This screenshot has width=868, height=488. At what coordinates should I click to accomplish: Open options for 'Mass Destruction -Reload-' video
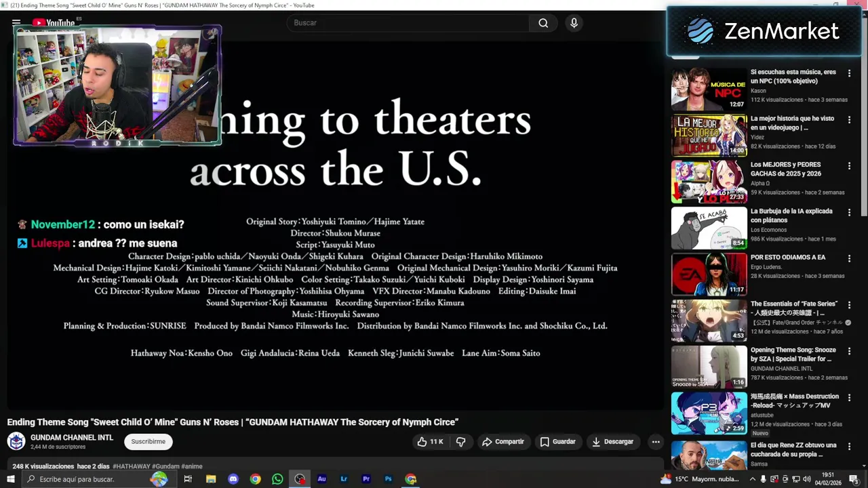pyautogui.click(x=849, y=398)
